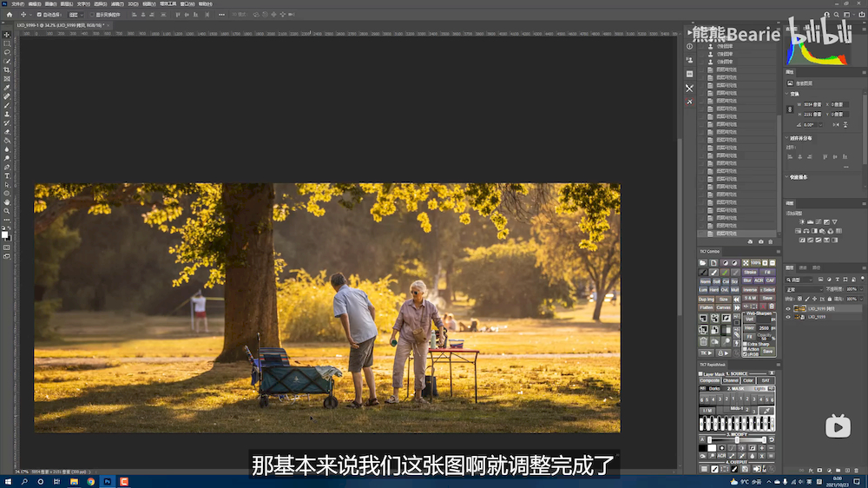Click the Flatten button in TK7 Combo
The width and height of the screenshot is (868, 488).
706,307
